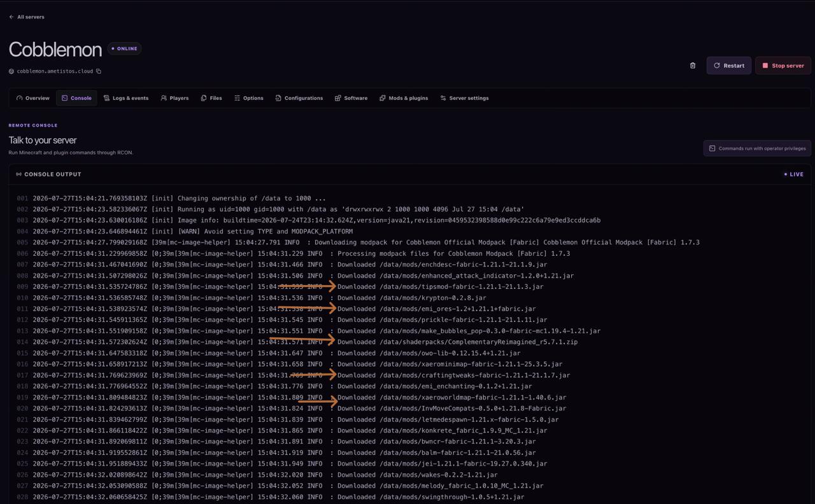815x504 pixels.
Task: Open Server settings tab
Action: [465, 98]
